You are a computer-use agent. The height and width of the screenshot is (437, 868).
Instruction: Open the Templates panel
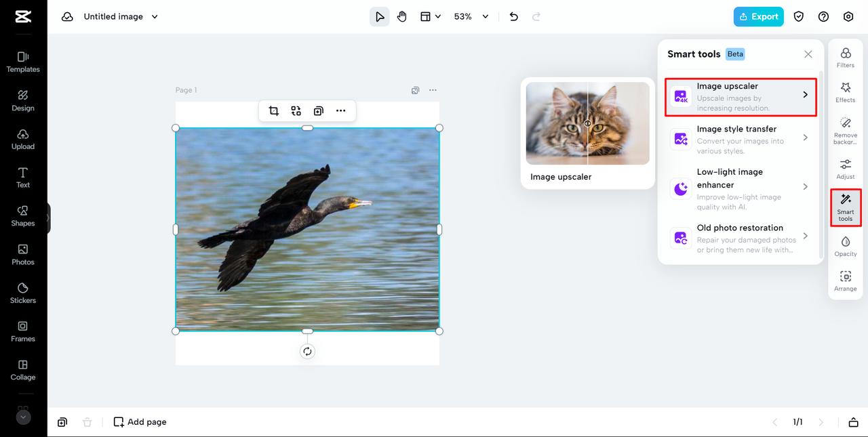point(23,62)
